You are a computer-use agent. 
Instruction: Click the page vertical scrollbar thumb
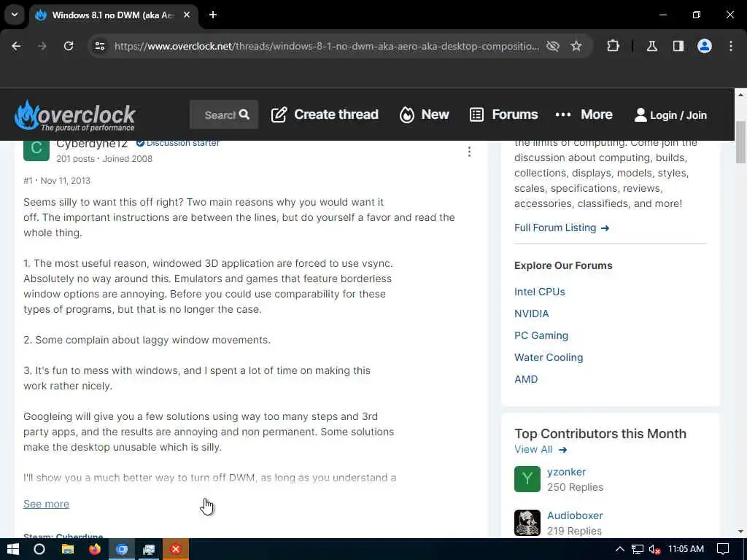click(740, 142)
